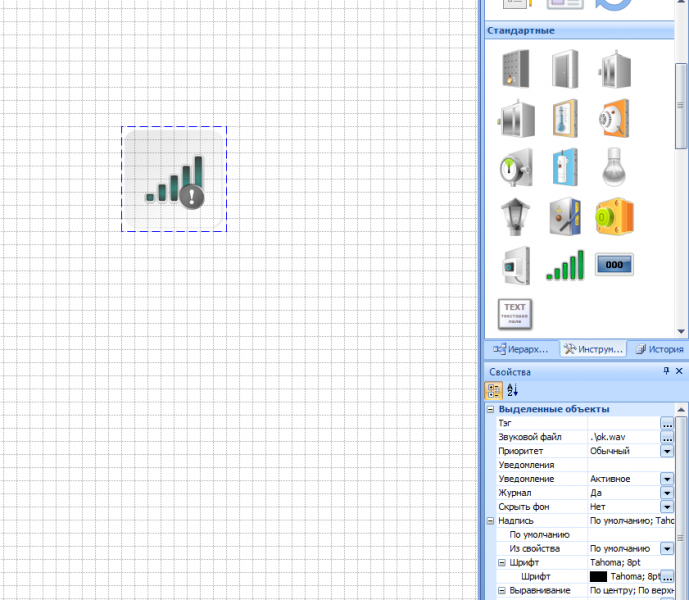Click the signal-level object on the canvas
This screenshot has width=689, height=600.
pyautogui.click(x=175, y=180)
